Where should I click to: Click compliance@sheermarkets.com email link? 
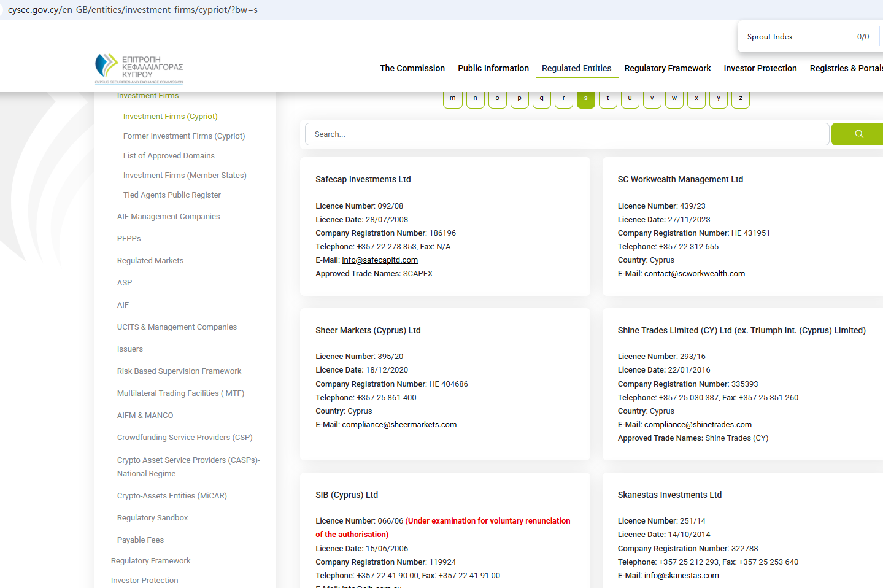click(399, 425)
